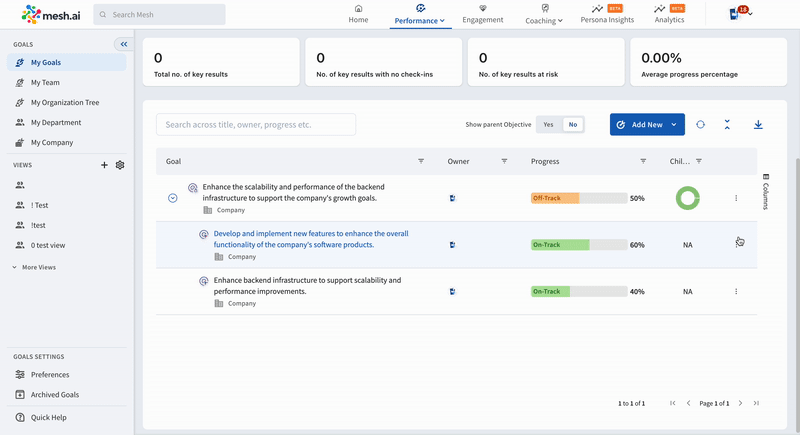The height and width of the screenshot is (435, 800).
Task: Click the download export icon
Action: 757,125
